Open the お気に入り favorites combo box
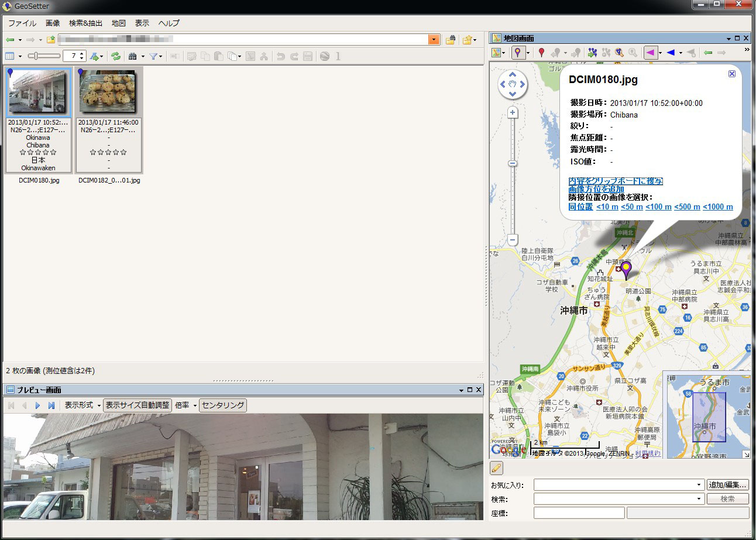 click(x=618, y=485)
